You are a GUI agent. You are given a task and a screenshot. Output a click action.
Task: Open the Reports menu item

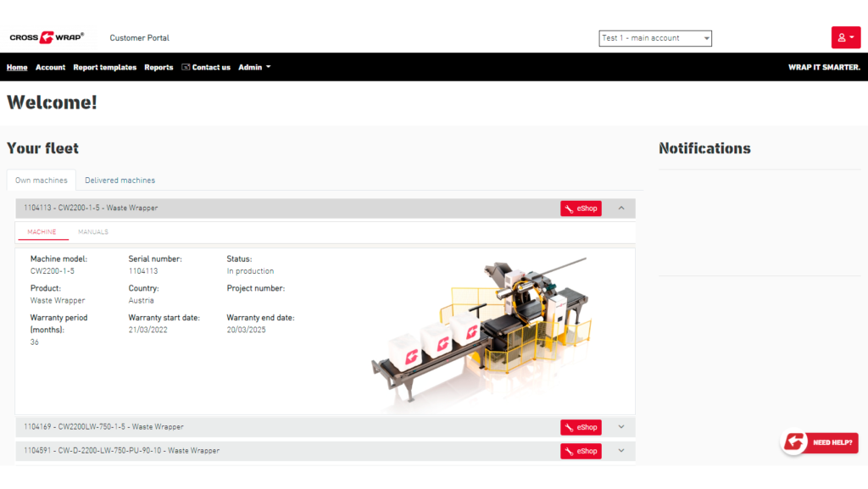click(159, 68)
